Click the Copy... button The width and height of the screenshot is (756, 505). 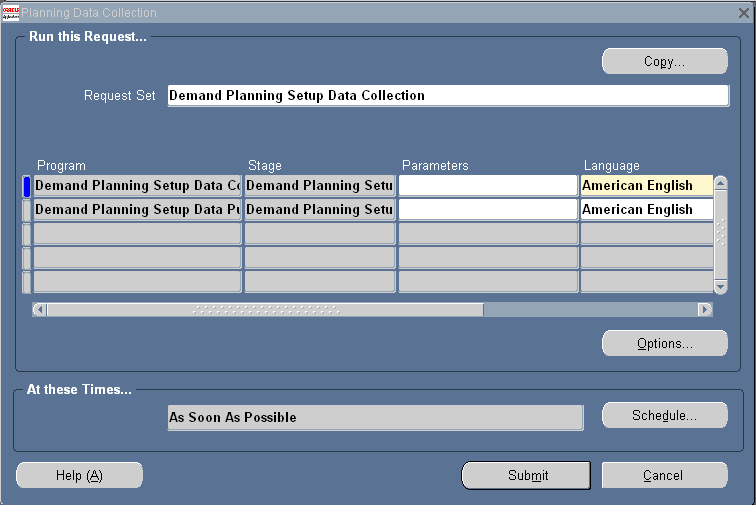[664, 61]
